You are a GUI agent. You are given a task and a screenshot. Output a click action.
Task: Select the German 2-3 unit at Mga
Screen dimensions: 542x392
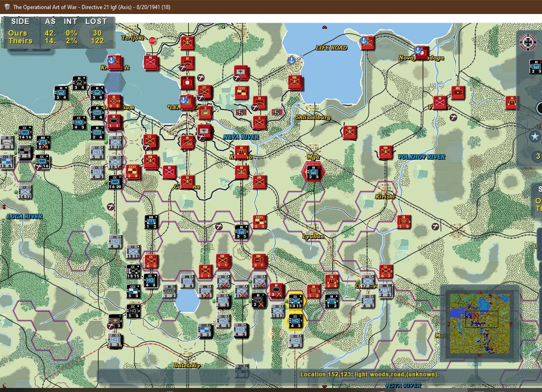(313, 172)
